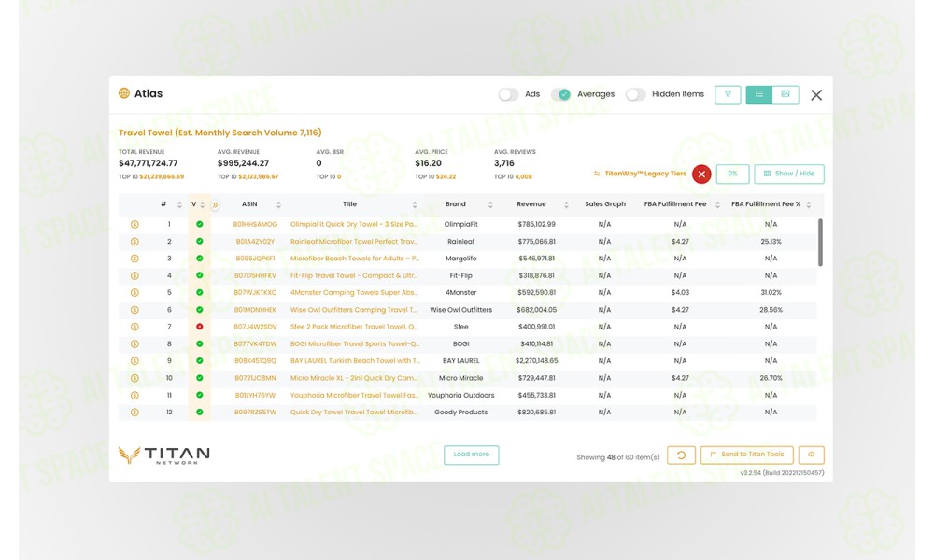
Task: Sort by the Title column
Action: [x=415, y=204]
